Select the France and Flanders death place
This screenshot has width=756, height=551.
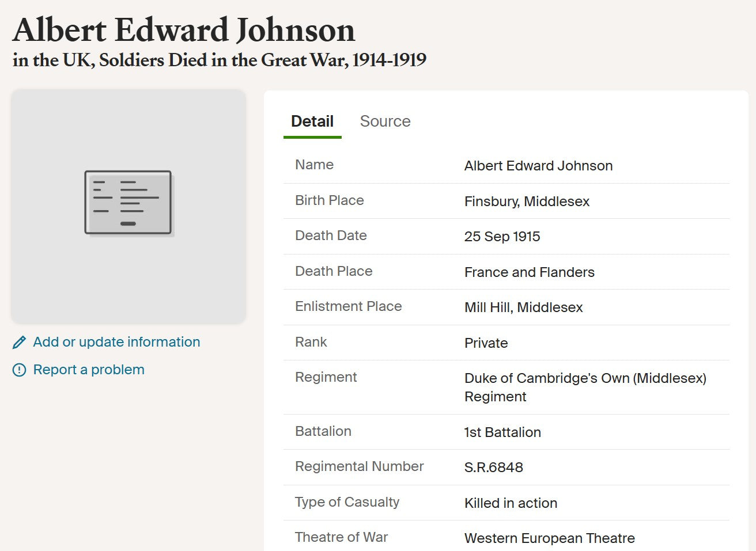pyautogui.click(x=529, y=272)
